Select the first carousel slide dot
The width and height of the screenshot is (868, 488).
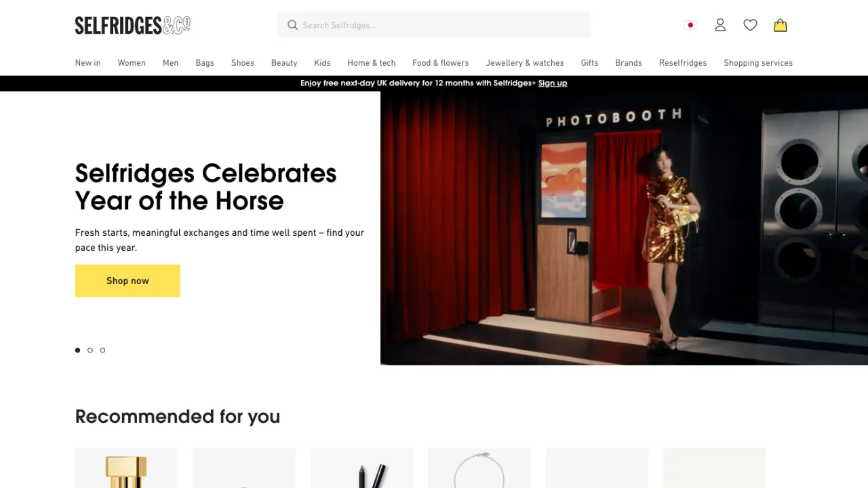77,350
